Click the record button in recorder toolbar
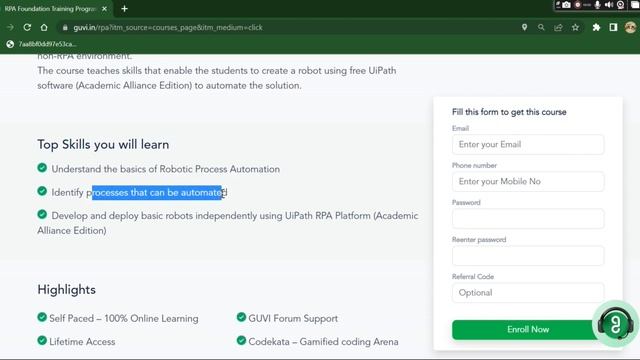The height and width of the screenshot is (360, 640). (x=578, y=5)
